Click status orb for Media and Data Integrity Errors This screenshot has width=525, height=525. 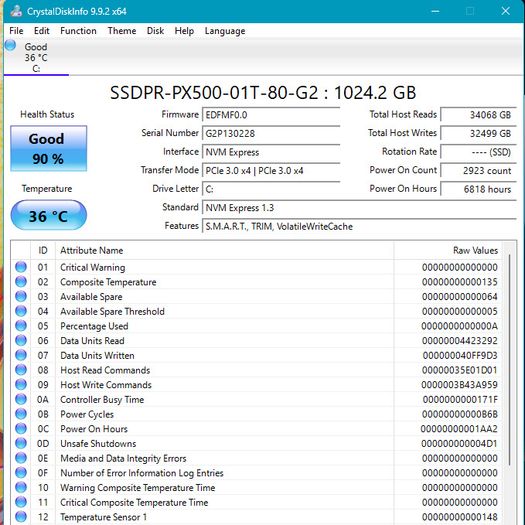tap(21, 458)
